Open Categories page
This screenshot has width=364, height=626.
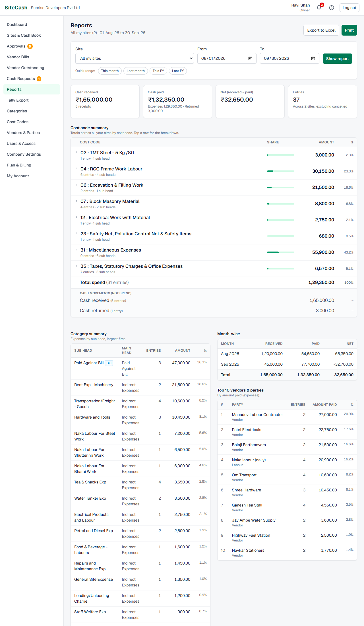(x=32, y=111)
